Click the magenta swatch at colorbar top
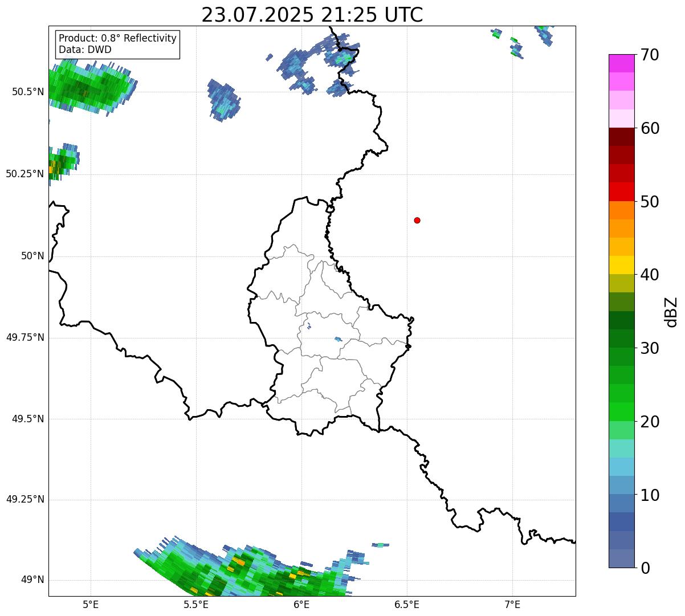The width and height of the screenshot is (685, 616). 621,63
